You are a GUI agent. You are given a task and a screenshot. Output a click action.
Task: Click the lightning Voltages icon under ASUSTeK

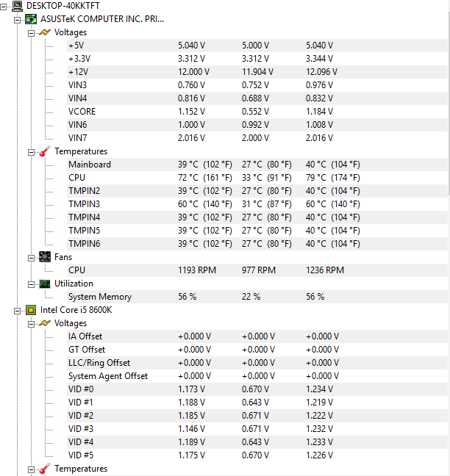click(x=44, y=32)
